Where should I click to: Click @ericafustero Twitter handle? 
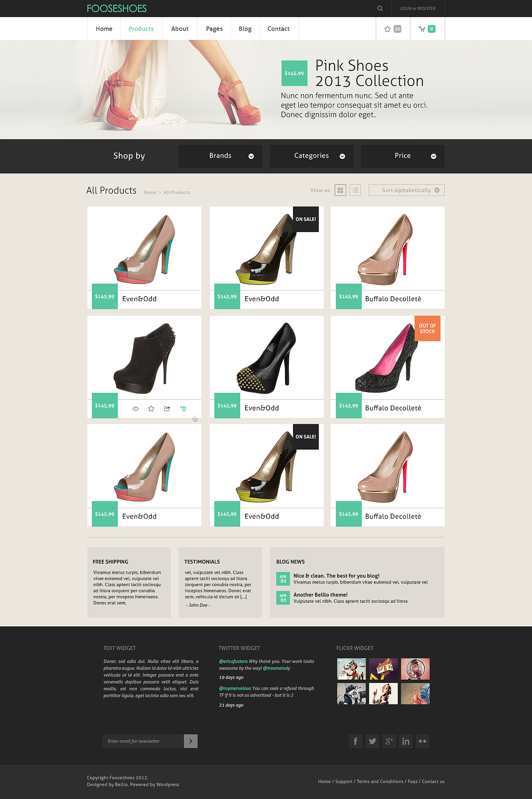click(x=233, y=661)
